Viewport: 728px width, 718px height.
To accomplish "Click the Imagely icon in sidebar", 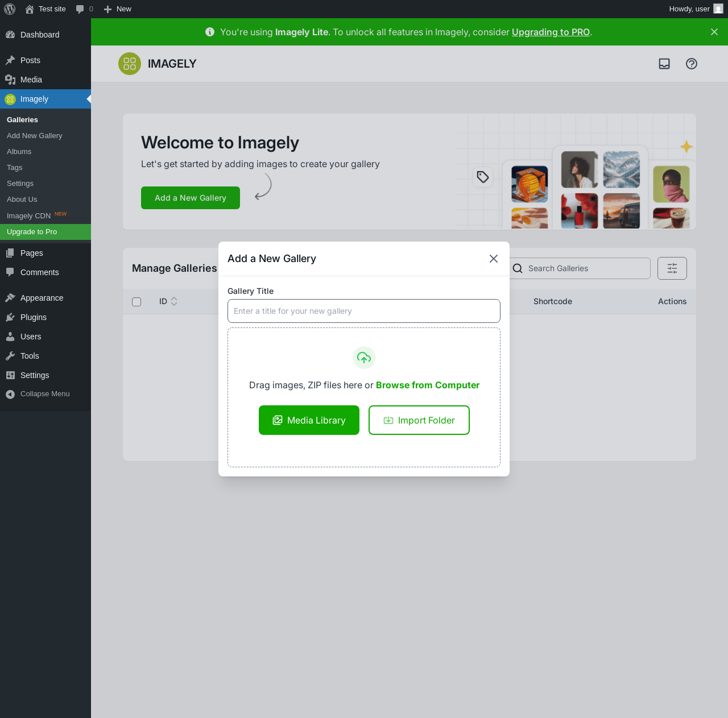I will click(10, 99).
